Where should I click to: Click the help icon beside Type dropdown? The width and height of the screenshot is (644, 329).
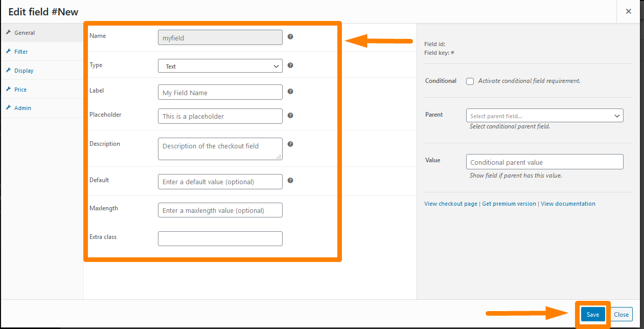coord(290,65)
